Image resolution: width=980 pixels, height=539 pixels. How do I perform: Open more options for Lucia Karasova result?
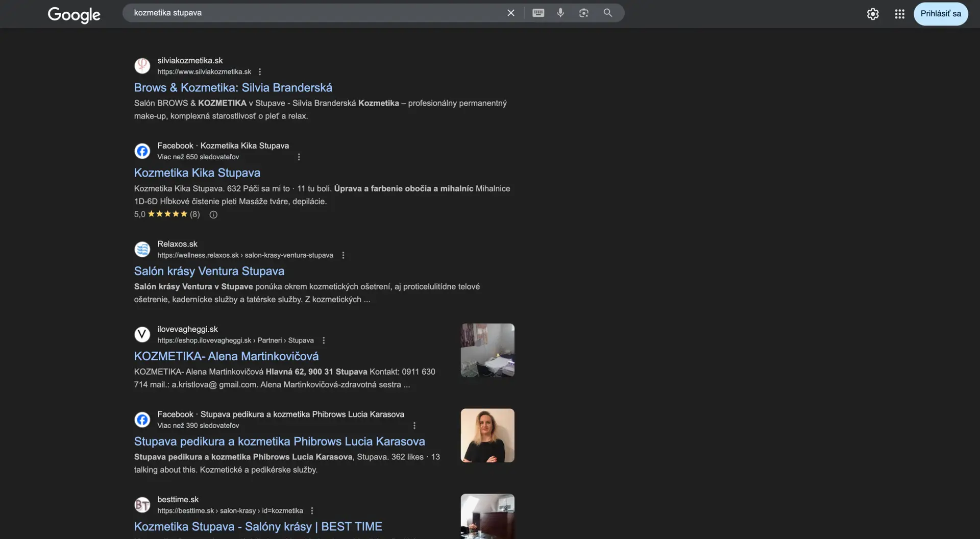tap(414, 426)
